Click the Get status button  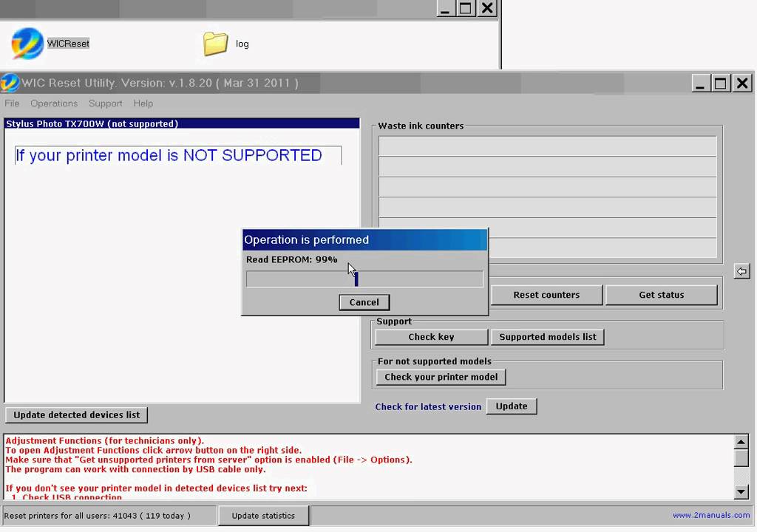tap(662, 295)
